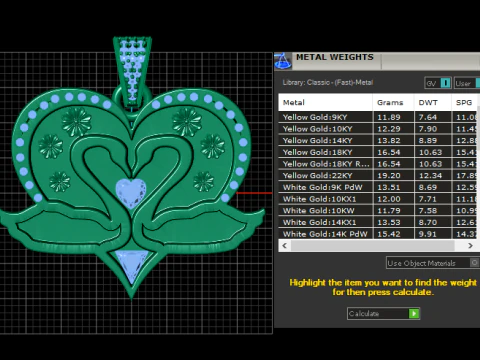Click the Library: Classic - (Fast)-Metal label
This screenshot has height=360, width=480.
(328, 82)
